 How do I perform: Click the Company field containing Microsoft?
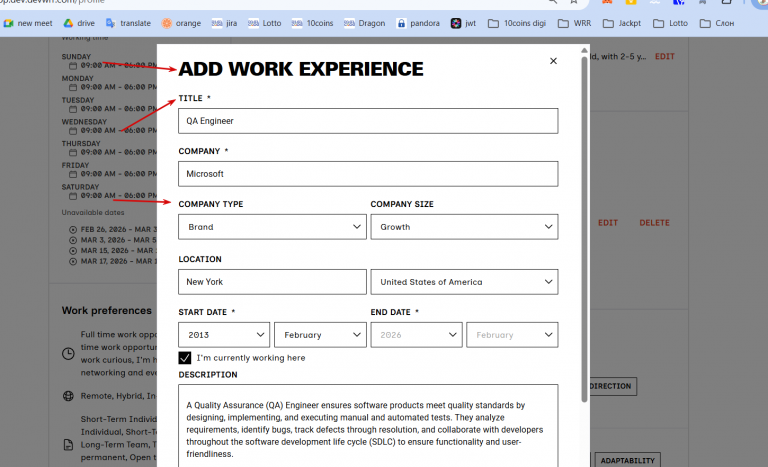click(368, 174)
